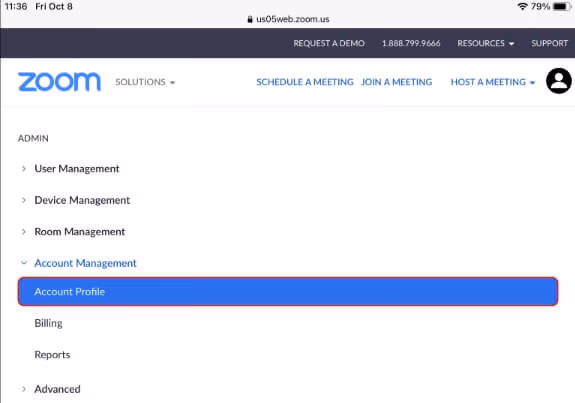Open the Support link
Viewport: 575px width, 403px height.
549,43
